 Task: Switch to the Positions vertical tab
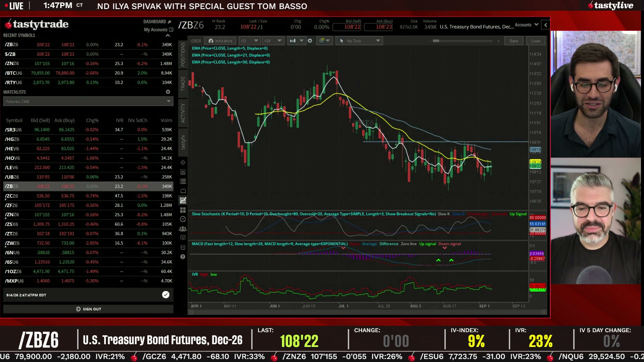point(183,54)
